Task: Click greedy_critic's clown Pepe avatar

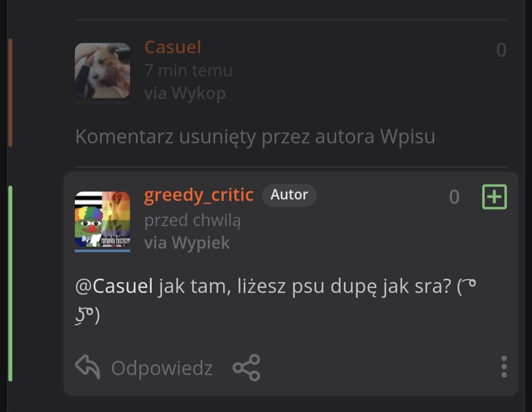Action: (102, 220)
